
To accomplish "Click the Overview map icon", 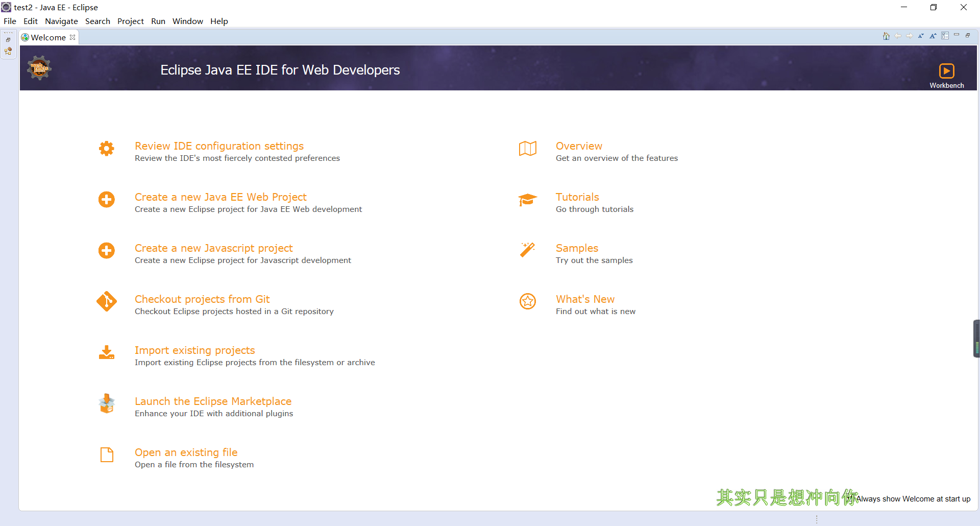I will 528,149.
